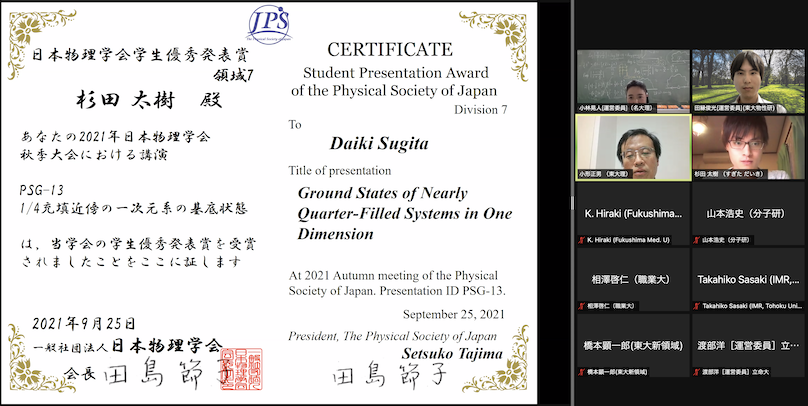Click presentation ID 'PSG-13' on Japanese side
The image size is (808, 406).
41,190
